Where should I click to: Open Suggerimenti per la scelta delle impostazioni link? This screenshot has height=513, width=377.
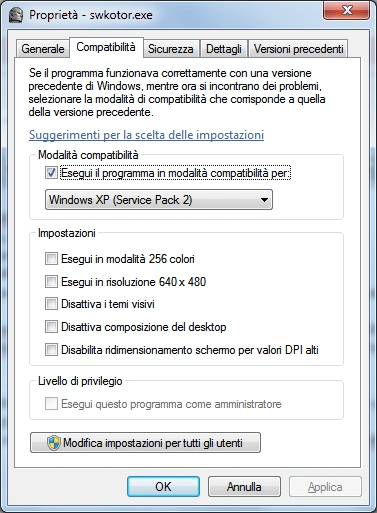tap(146, 135)
